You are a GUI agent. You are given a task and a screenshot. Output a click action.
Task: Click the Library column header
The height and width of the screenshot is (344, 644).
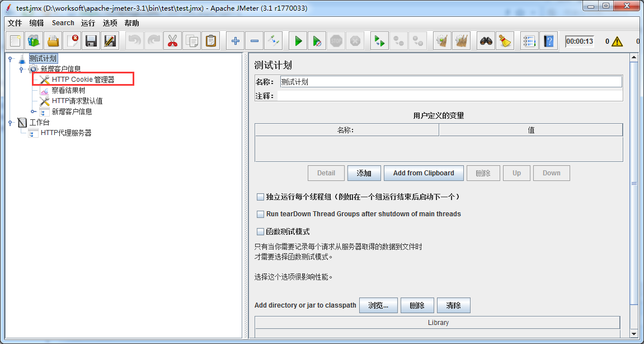pyautogui.click(x=438, y=322)
